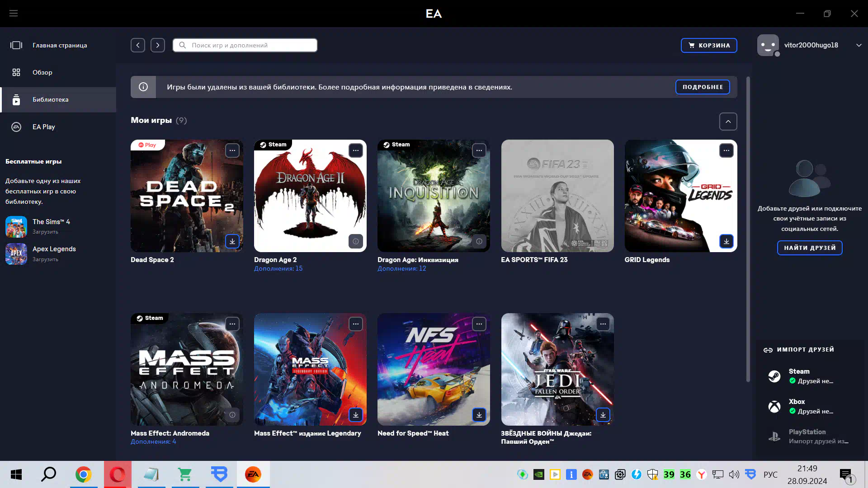868x488 pixels.
Task: Open the EA SPORTS FIFA 23 game tile
Action: point(557,196)
